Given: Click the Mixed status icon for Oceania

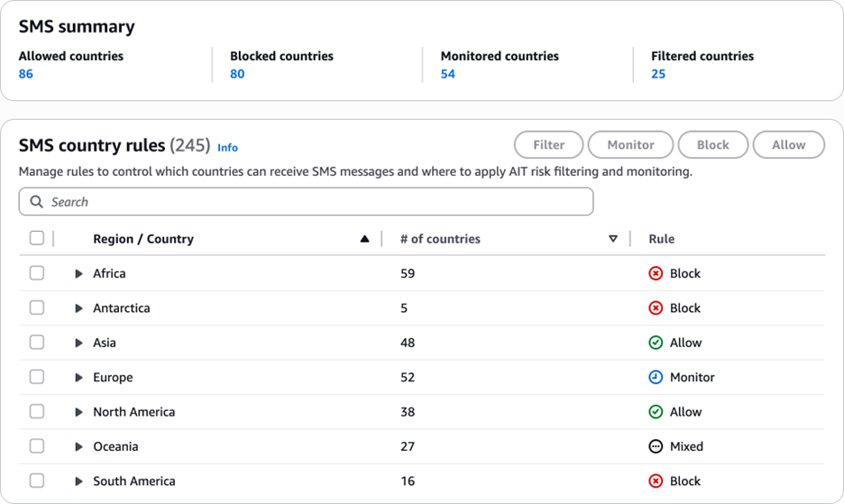Looking at the screenshot, I should pos(656,446).
